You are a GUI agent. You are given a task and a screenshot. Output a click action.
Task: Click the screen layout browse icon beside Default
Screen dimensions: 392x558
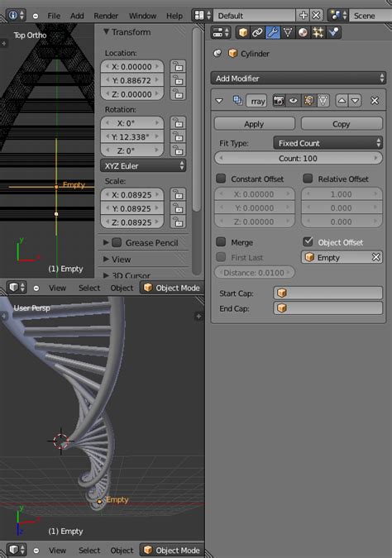coord(203,16)
